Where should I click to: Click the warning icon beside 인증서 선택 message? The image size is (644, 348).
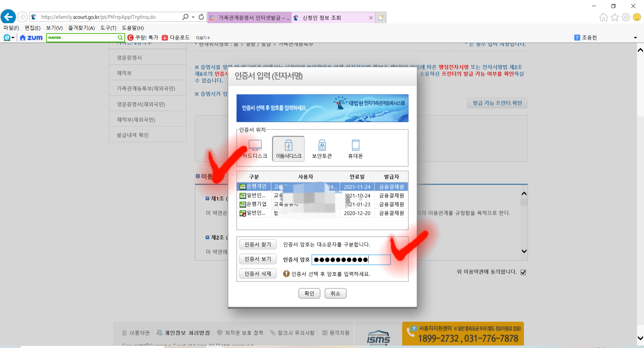[x=286, y=274]
